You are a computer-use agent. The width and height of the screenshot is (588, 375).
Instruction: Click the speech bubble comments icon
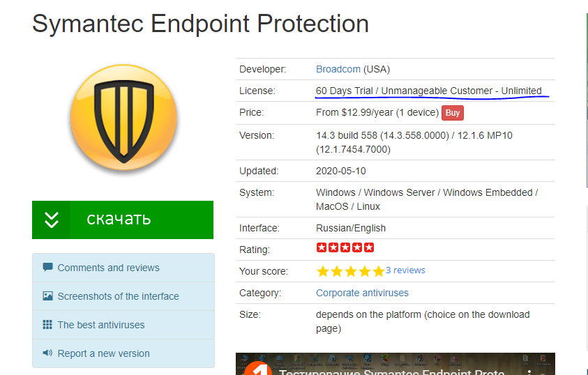pos(47,268)
